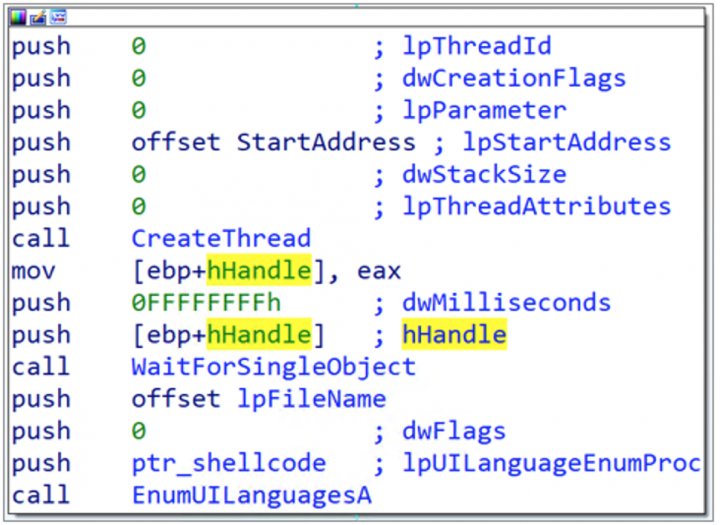The width and height of the screenshot is (720, 525).
Task: Click the push mnemonic before offset lpFileName
Action: (41, 401)
